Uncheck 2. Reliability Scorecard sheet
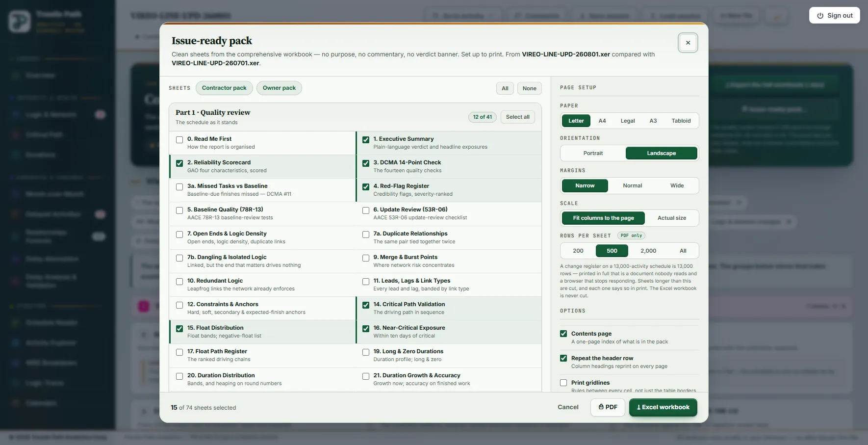Image resolution: width=868 pixels, height=445 pixels. pos(179,163)
